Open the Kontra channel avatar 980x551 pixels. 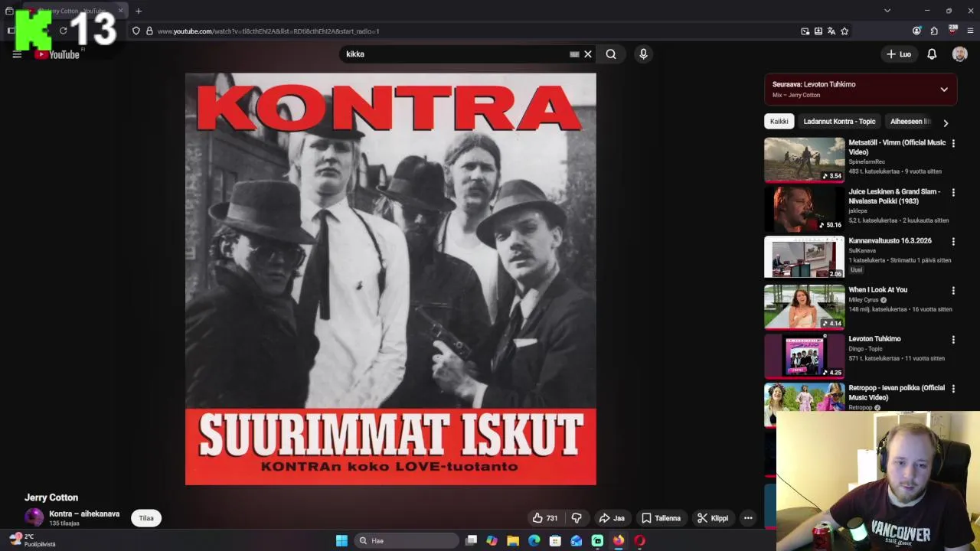[x=34, y=518]
